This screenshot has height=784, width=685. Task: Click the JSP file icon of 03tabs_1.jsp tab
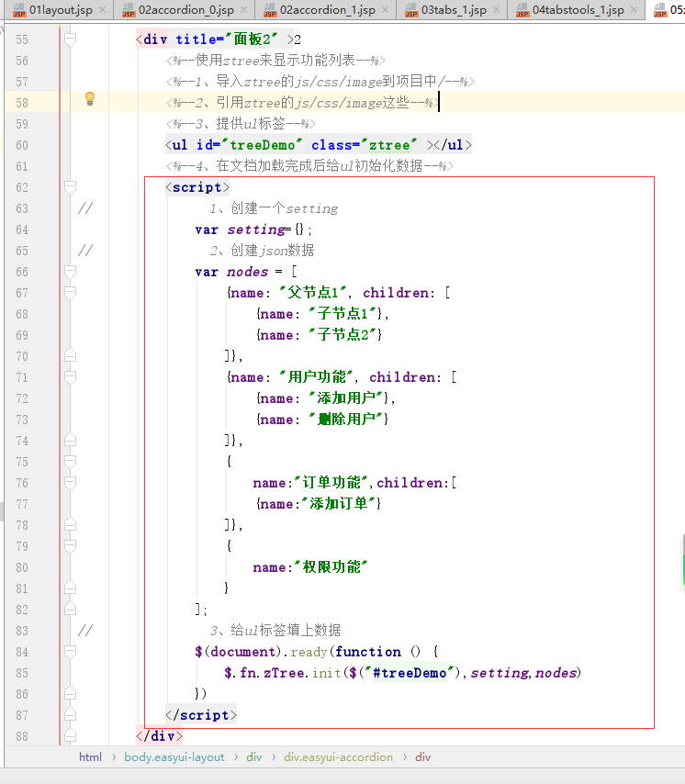(411, 10)
